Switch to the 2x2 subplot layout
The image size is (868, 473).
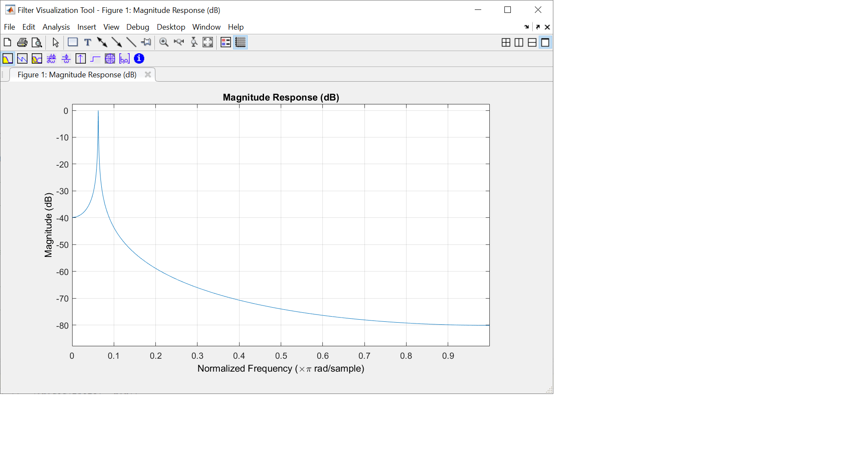(x=507, y=42)
